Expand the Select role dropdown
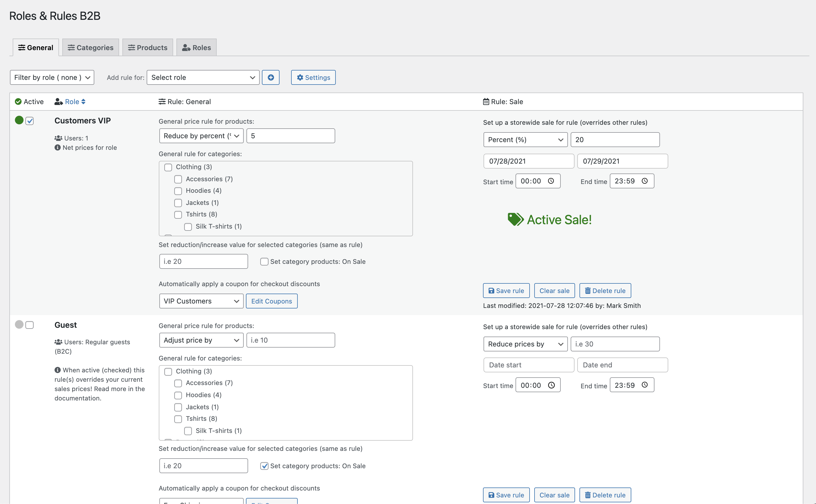 point(203,77)
